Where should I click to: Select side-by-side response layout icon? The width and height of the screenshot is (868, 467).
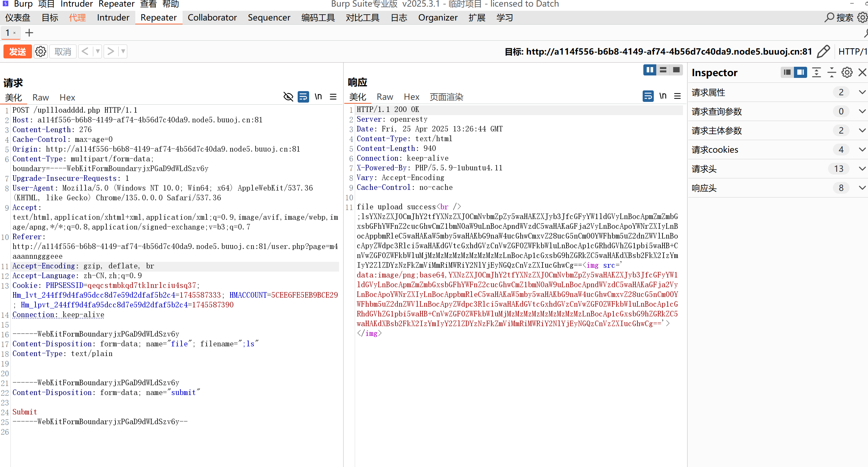click(649, 70)
